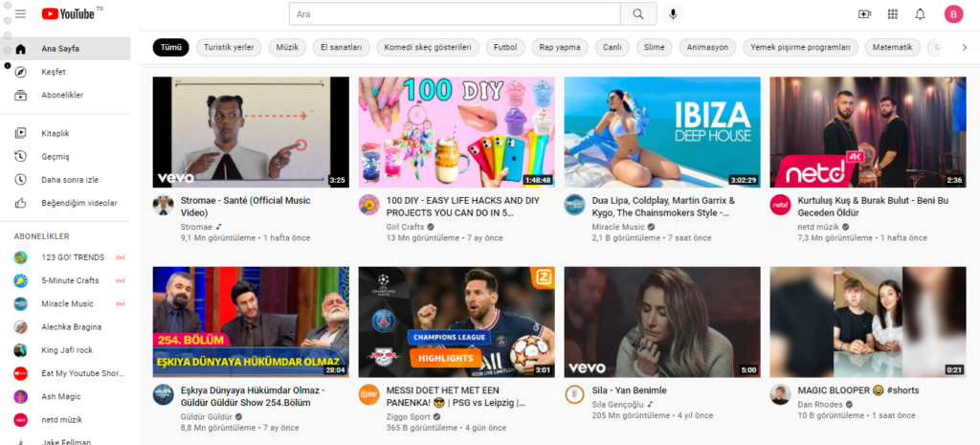This screenshot has height=445, width=980.
Task: Open the account avatar B
Action: coord(954,13)
